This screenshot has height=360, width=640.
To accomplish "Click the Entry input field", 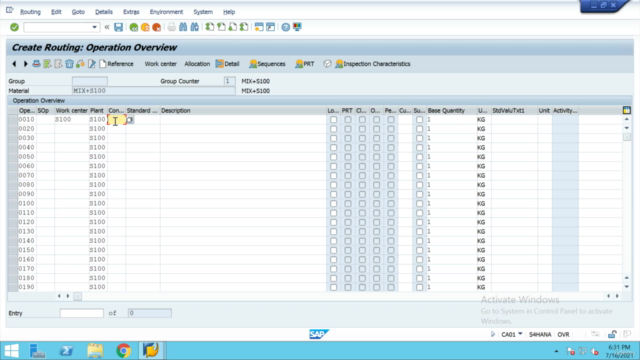I will (x=82, y=313).
